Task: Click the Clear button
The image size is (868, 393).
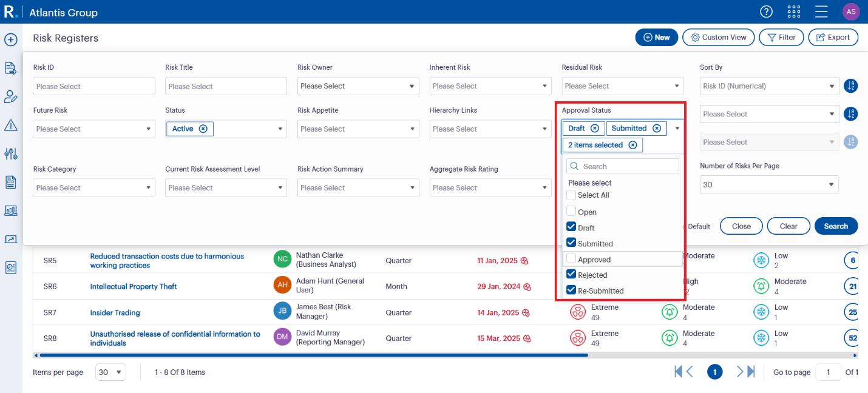Action: click(x=788, y=226)
